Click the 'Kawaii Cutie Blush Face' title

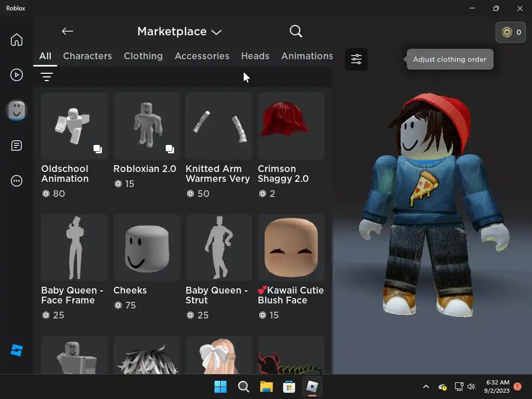tap(291, 295)
